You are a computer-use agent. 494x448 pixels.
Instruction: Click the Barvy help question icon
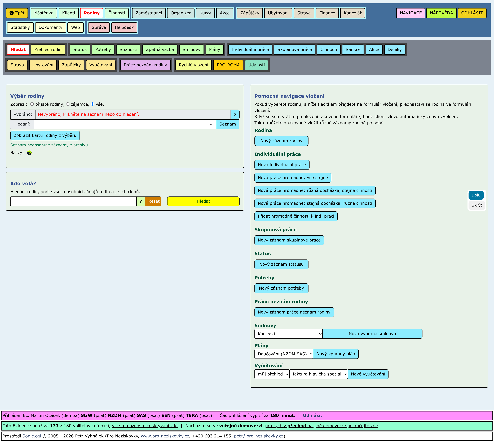[x=29, y=153]
